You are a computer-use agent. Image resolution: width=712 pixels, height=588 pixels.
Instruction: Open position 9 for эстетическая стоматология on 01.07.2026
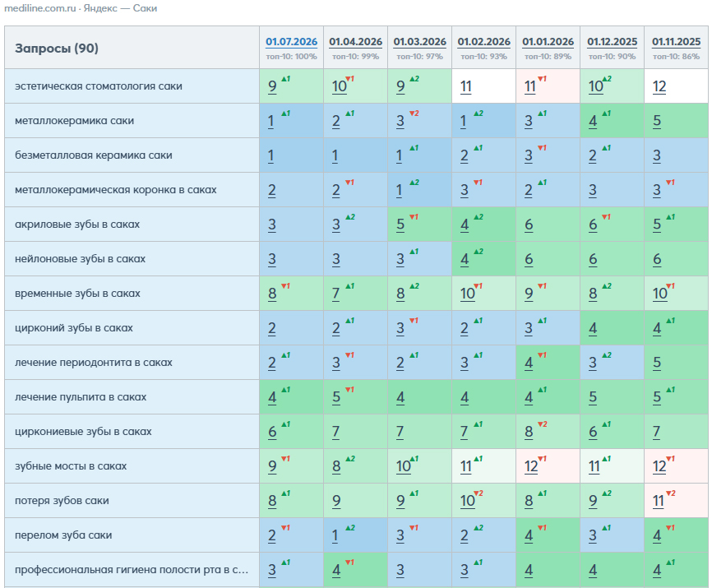click(272, 86)
